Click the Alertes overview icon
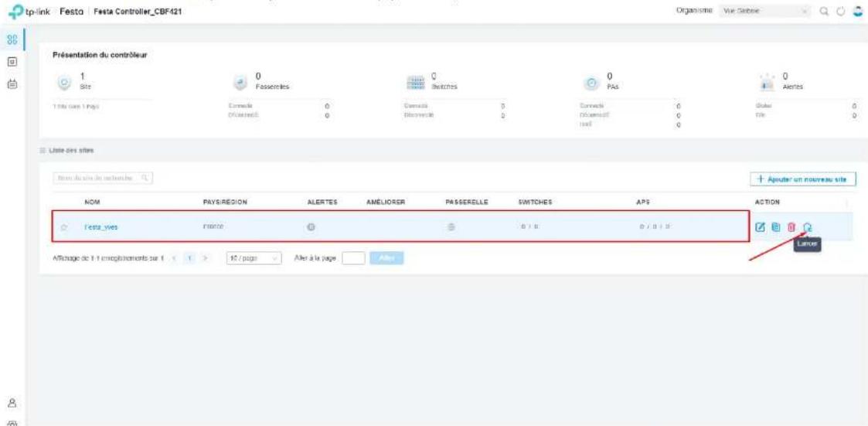The width and height of the screenshot is (868, 426). (x=768, y=82)
